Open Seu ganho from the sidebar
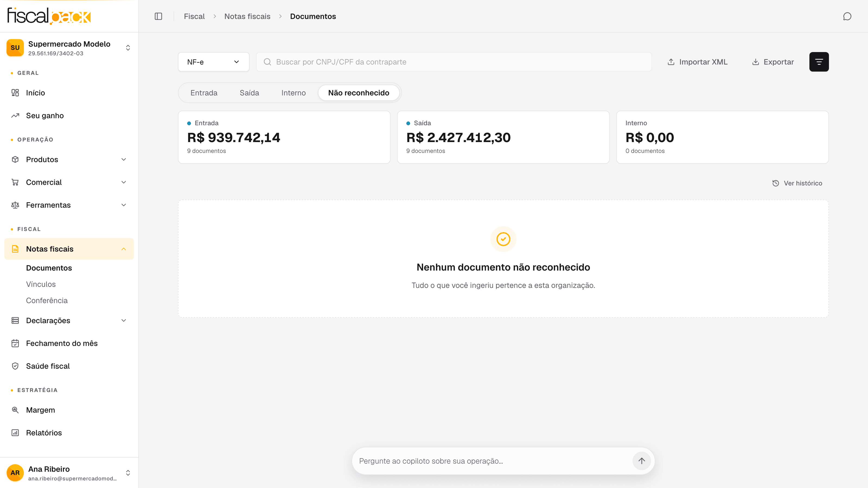868x488 pixels. pyautogui.click(x=69, y=115)
